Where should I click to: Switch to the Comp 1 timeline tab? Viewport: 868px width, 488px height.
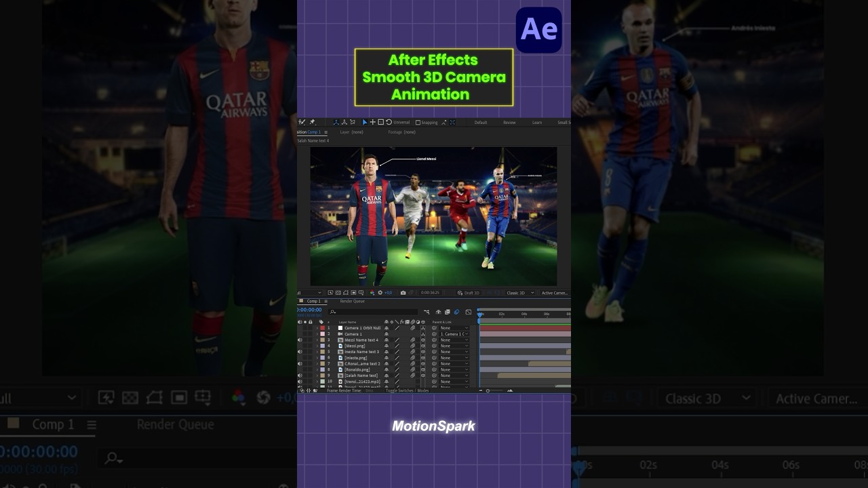314,301
